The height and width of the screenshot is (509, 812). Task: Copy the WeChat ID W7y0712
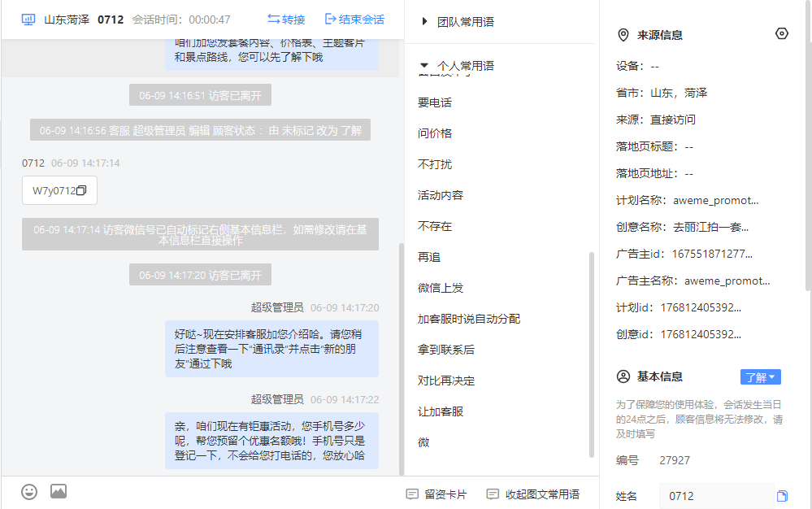pyautogui.click(x=81, y=190)
